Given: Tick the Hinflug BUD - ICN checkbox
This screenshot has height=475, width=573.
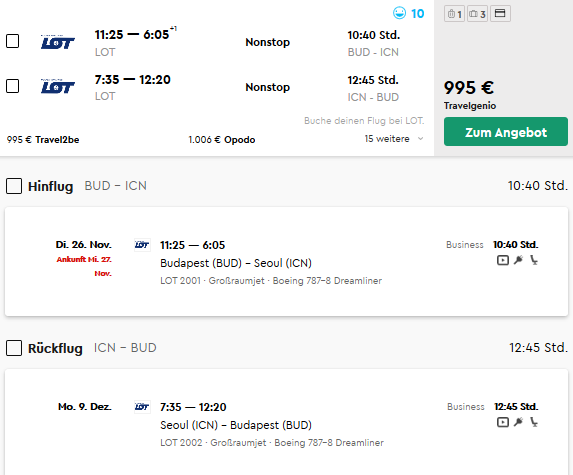Looking at the screenshot, I should point(14,186).
